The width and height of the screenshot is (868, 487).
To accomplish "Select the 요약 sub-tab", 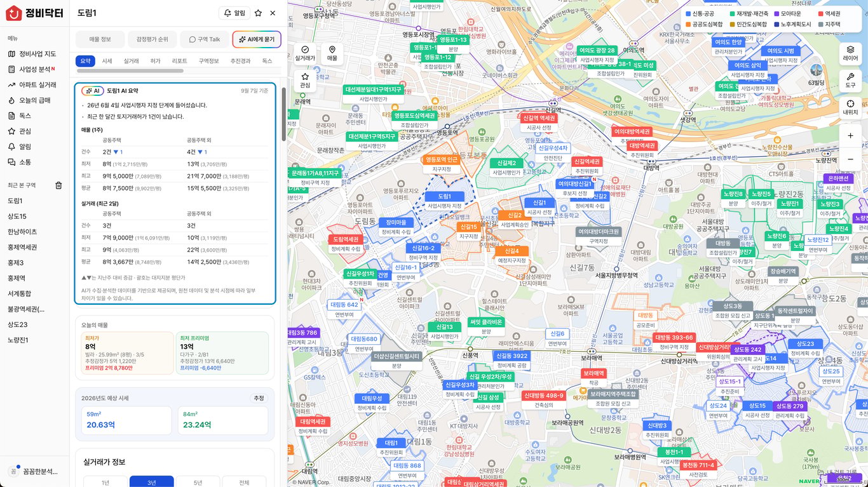I will [x=85, y=61].
